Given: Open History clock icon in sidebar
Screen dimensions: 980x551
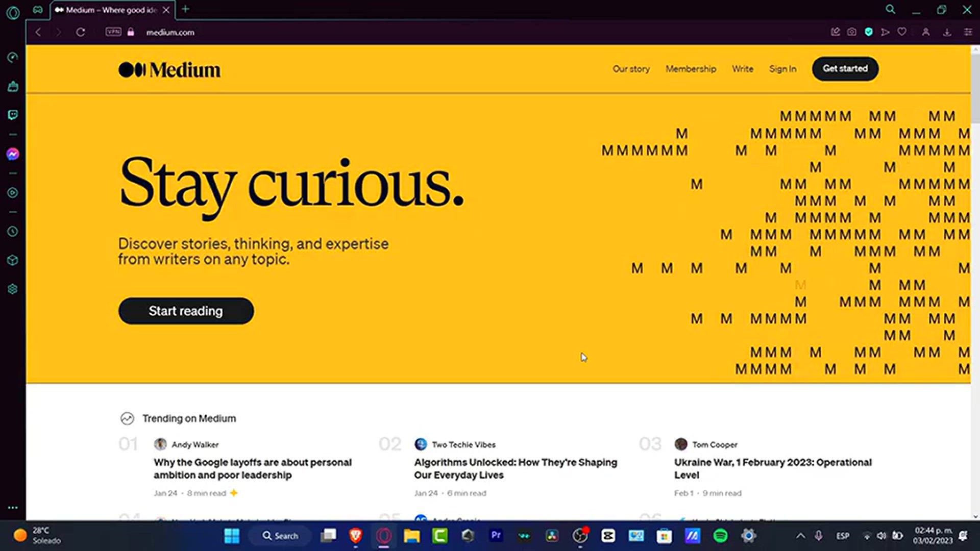Looking at the screenshot, I should [x=13, y=232].
